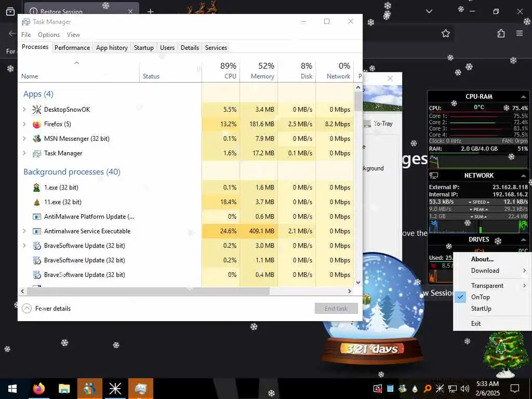Sort processes by Disk column
This screenshot has width=532, height=399.
(297, 71)
